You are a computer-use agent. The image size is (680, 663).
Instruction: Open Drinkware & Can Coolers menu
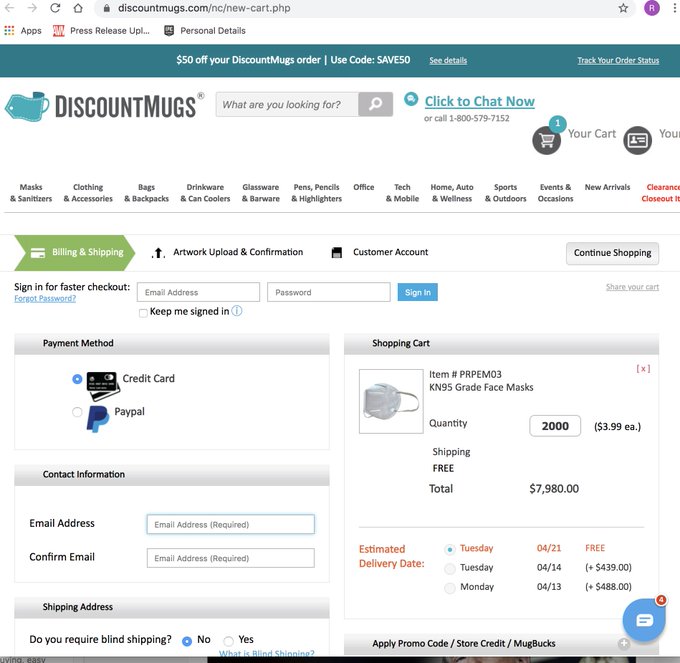tap(205, 193)
